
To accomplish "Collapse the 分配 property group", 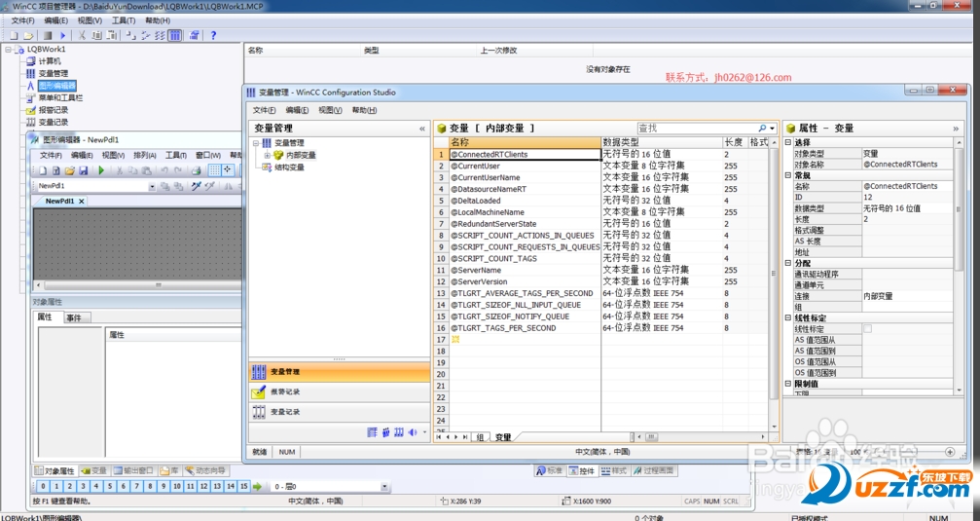I will point(788,263).
